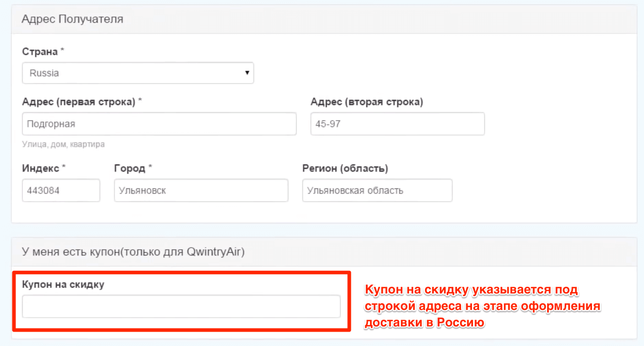Click the address first line field with Подгорная
This screenshot has width=644, height=346.
[159, 124]
